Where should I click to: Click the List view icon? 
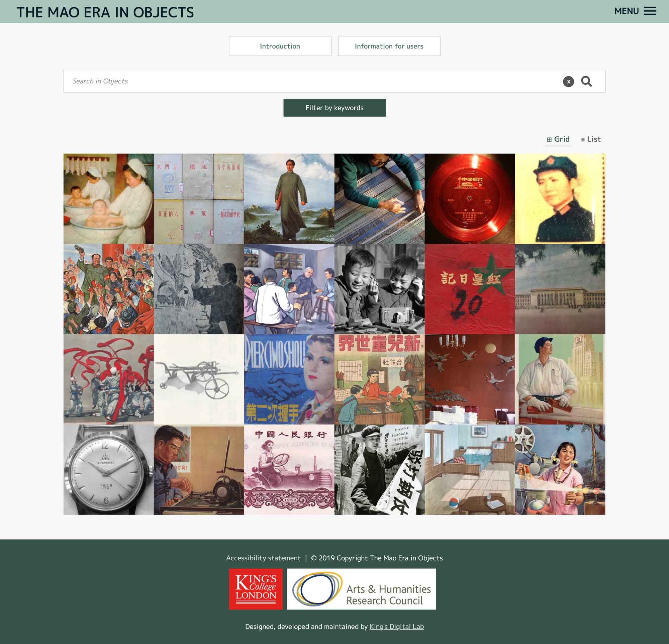point(583,139)
